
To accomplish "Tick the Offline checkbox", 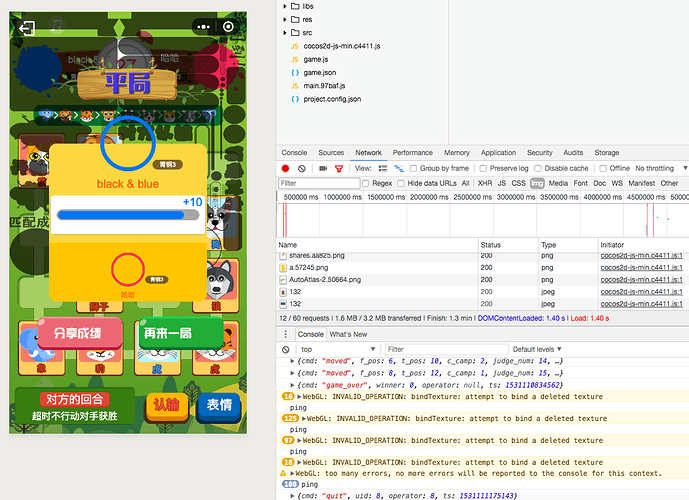I will pyautogui.click(x=603, y=168).
